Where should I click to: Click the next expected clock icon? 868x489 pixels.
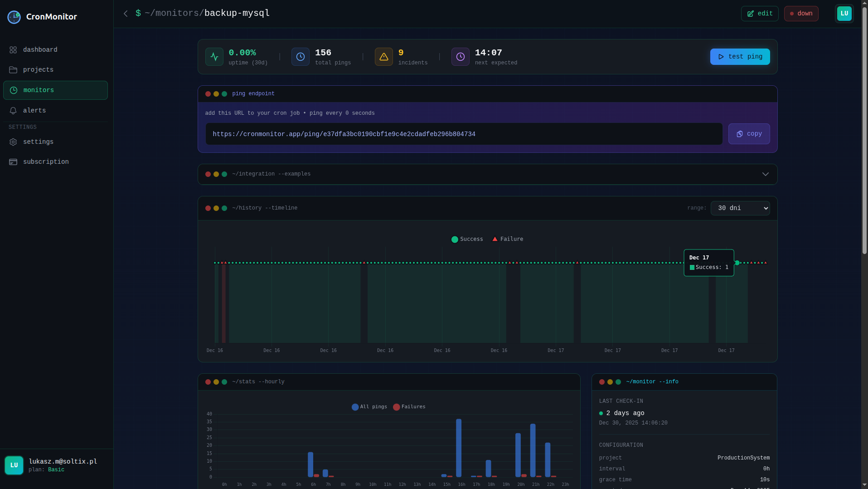click(460, 56)
